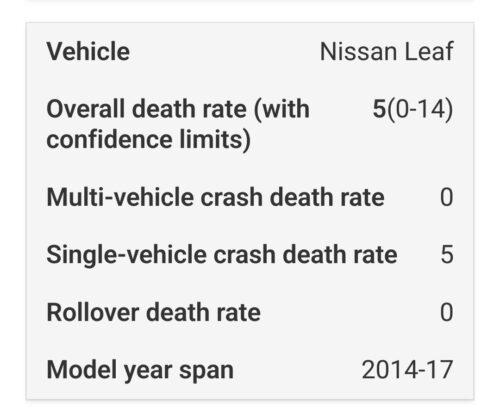
Task: Click the Vehicle label
Action: pos(88,51)
